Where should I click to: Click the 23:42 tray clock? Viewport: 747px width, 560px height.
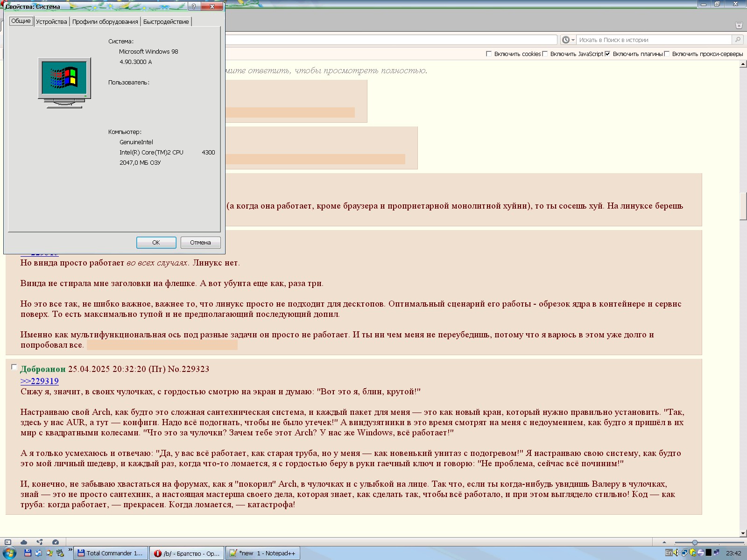[x=733, y=553]
